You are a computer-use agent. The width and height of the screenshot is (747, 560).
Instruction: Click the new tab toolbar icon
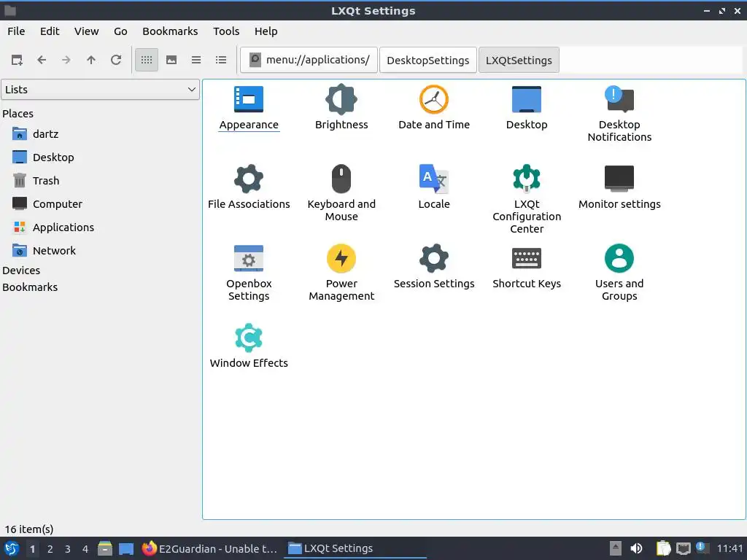click(17, 60)
